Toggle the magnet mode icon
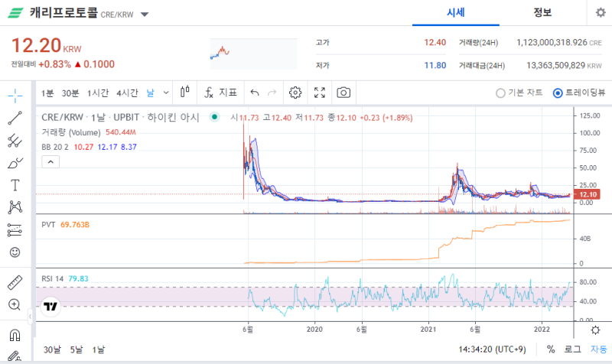This screenshot has height=364, width=612. (15, 335)
